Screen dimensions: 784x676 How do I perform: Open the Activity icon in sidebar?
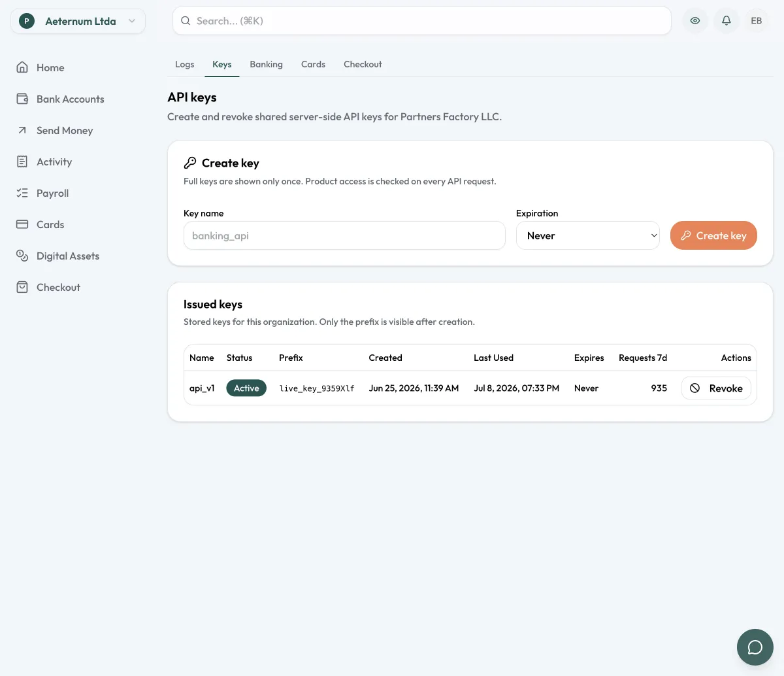click(22, 161)
